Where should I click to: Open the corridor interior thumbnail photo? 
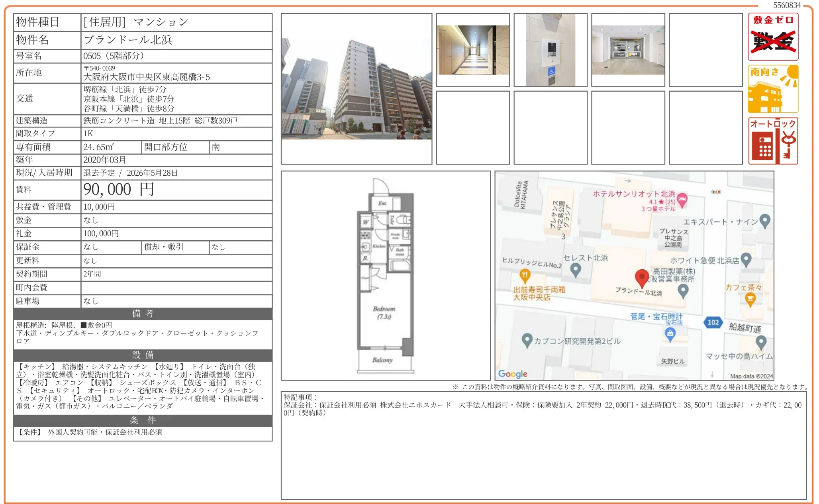click(x=473, y=50)
